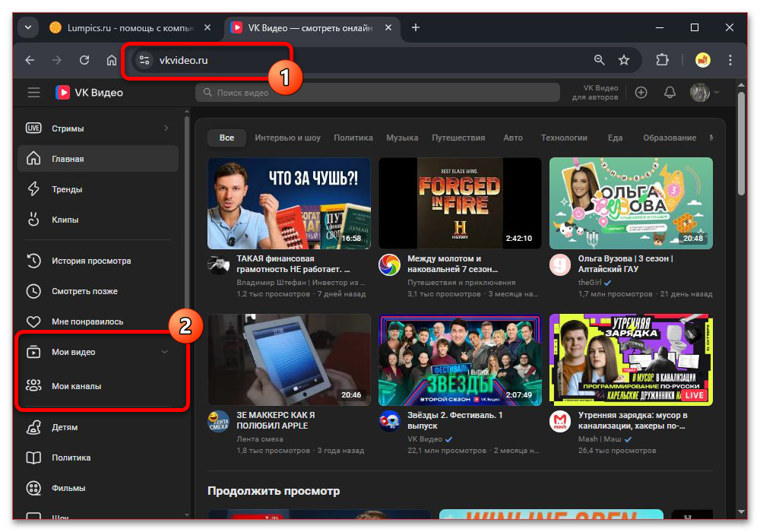Reload the page
Image resolution: width=760 pixels, height=532 pixels.
pyautogui.click(x=84, y=60)
